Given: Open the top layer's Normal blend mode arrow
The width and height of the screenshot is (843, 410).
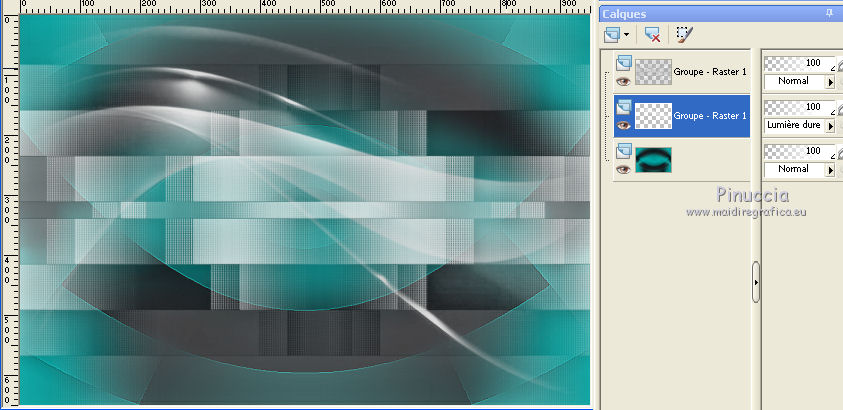Looking at the screenshot, I should click(830, 82).
